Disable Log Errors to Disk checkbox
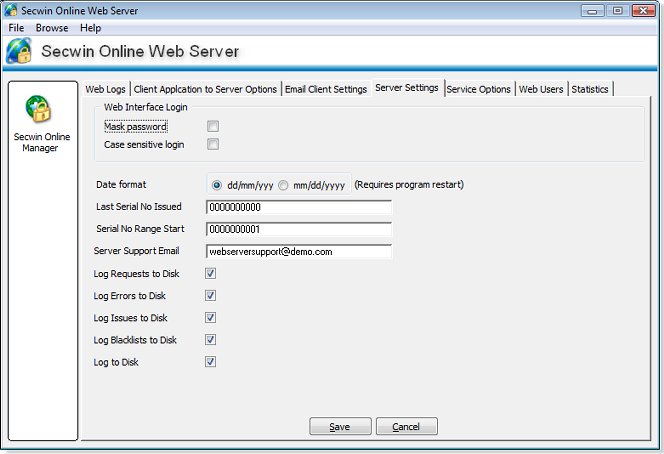664x454 pixels. [210, 296]
